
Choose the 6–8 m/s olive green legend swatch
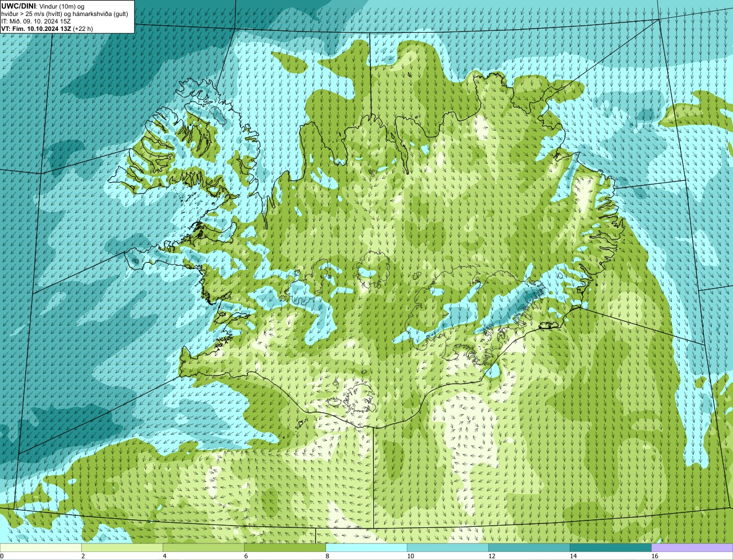(285, 547)
